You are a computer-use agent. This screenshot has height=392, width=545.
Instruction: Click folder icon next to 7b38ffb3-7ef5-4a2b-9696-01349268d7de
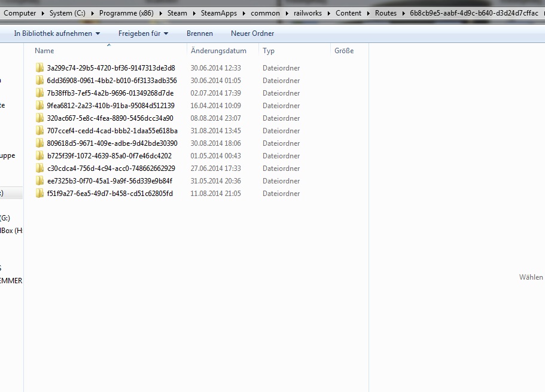[39, 93]
